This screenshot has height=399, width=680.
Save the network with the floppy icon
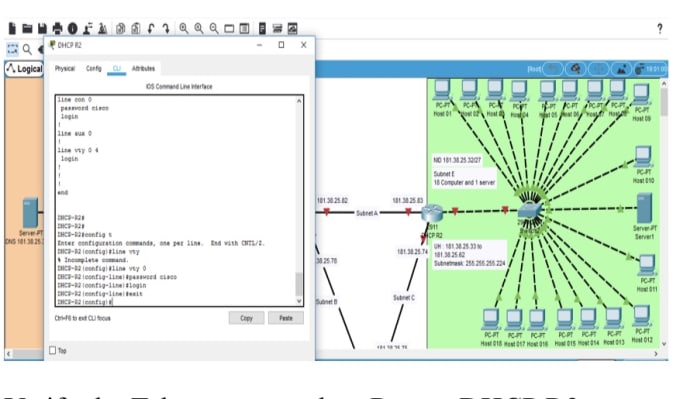[42, 29]
